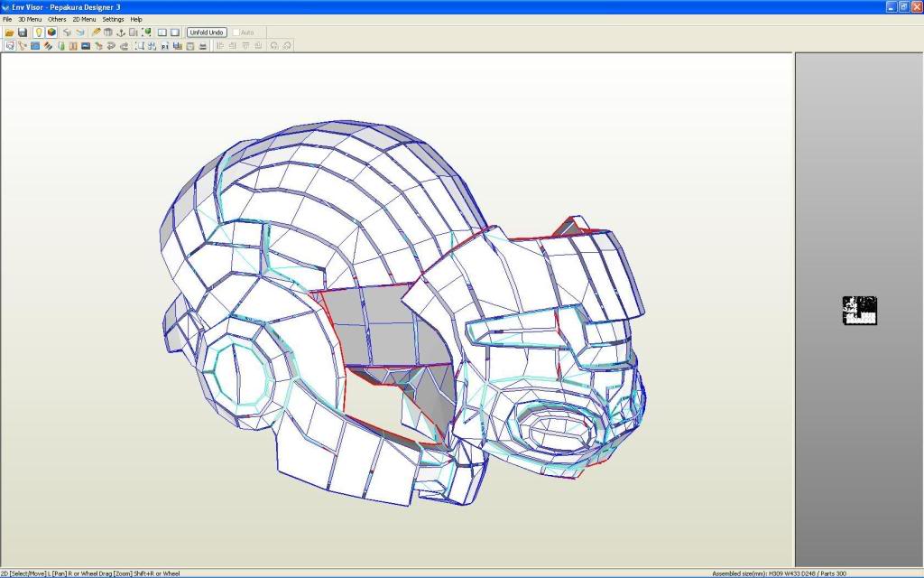Save the project with the floppy disk icon
The width and height of the screenshot is (924, 578).
pos(23,33)
